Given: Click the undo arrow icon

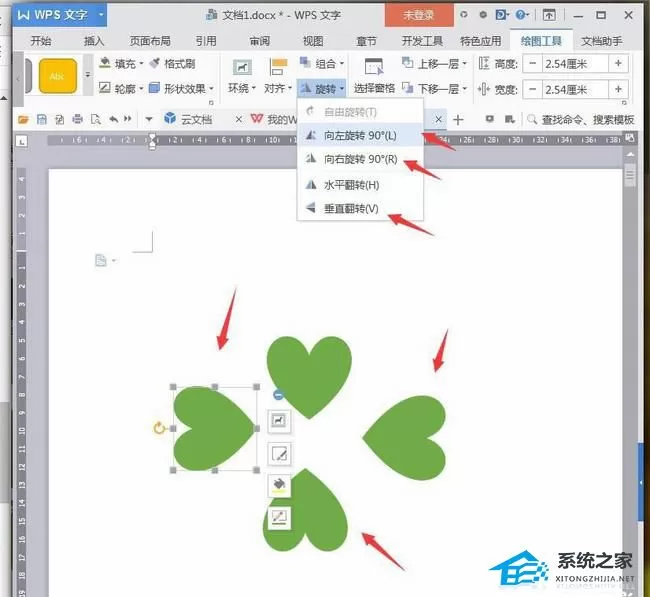Looking at the screenshot, I should 113,119.
